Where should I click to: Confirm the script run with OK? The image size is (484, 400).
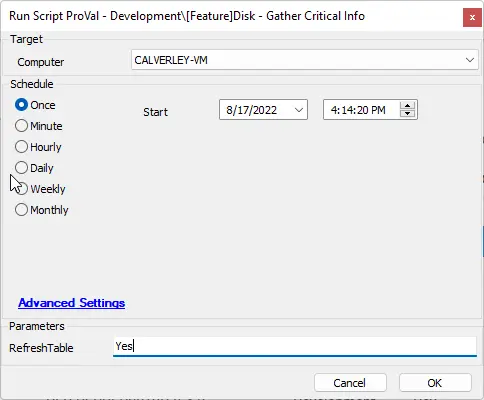435,383
